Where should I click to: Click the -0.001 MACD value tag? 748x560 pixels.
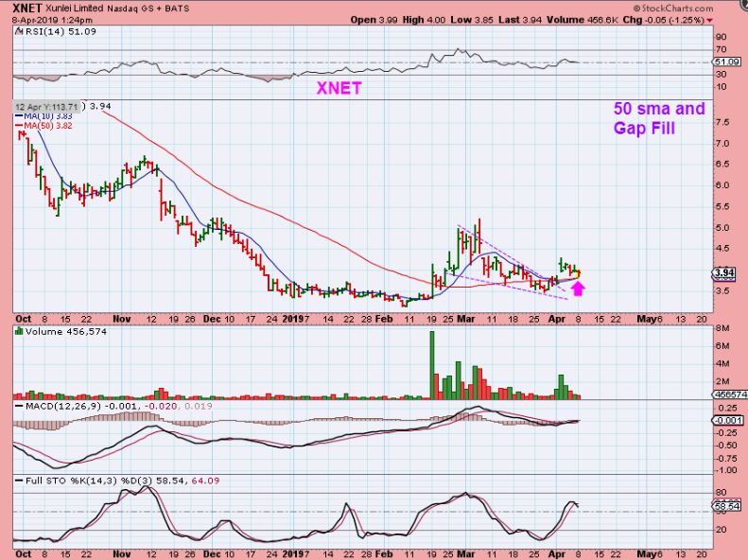click(x=727, y=420)
